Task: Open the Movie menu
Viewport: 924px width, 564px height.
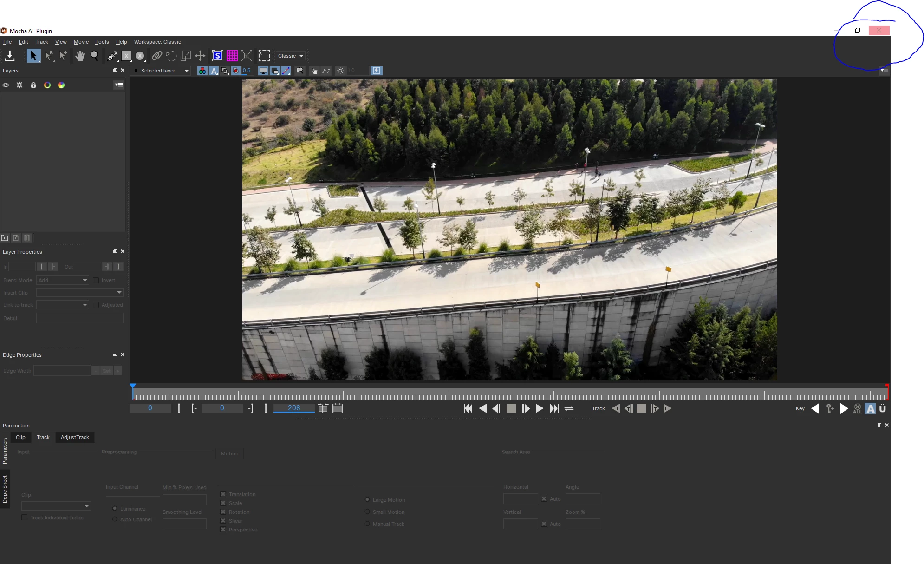Action: point(81,42)
